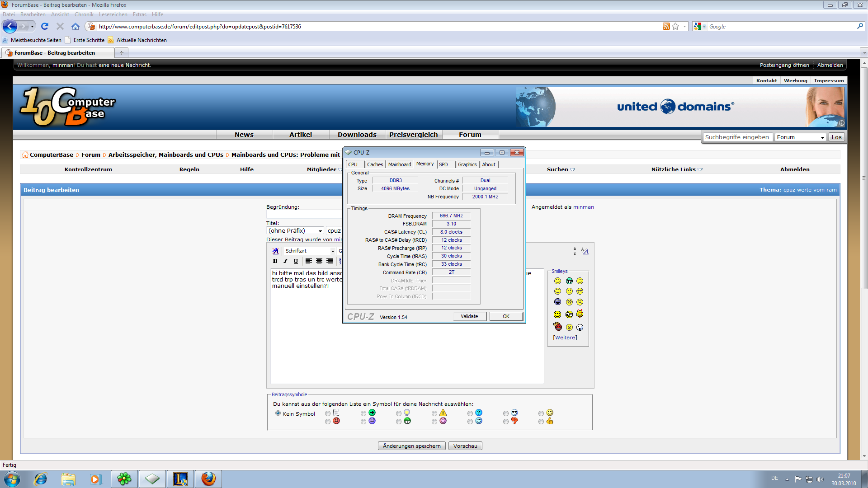The height and width of the screenshot is (488, 868).
Task: Open the search scope "Forum" dropdown
Action: [x=800, y=137]
